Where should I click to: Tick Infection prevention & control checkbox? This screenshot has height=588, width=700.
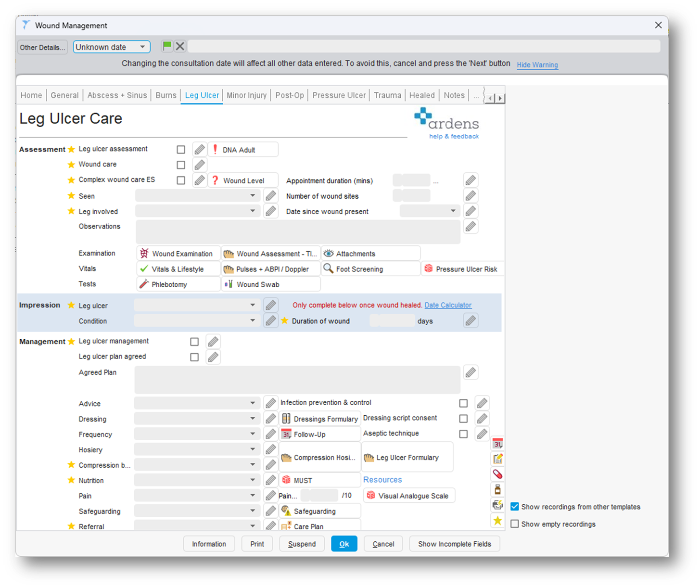[463, 403]
